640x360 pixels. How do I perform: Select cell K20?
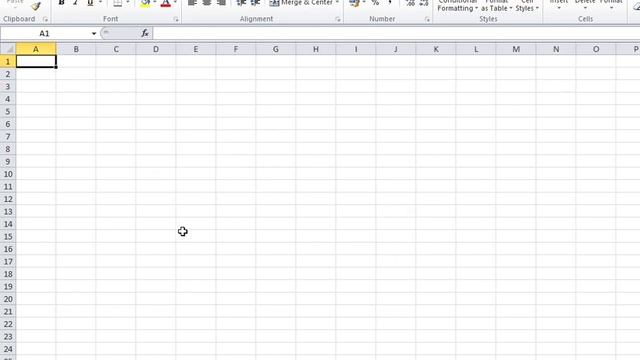click(x=436, y=299)
